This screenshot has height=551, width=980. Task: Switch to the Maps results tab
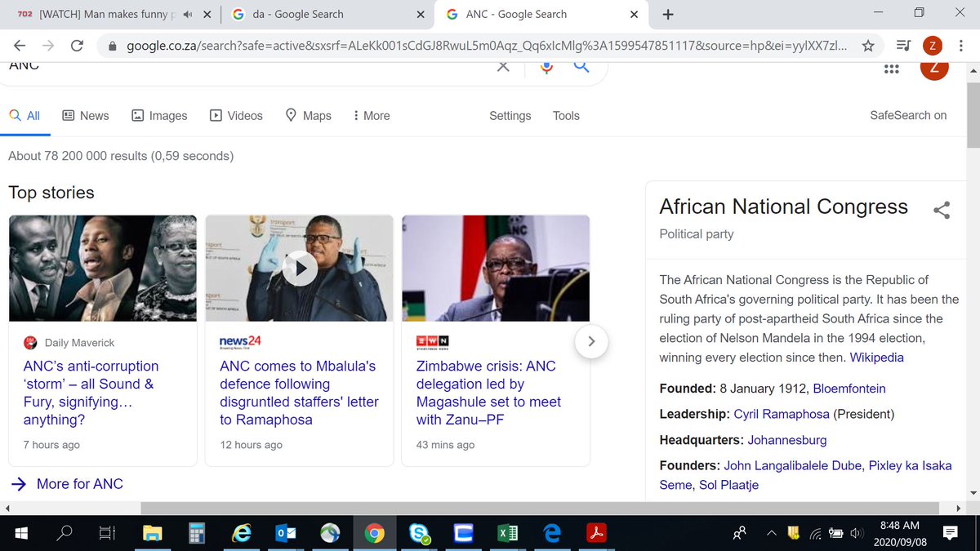(x=308, y=116)
